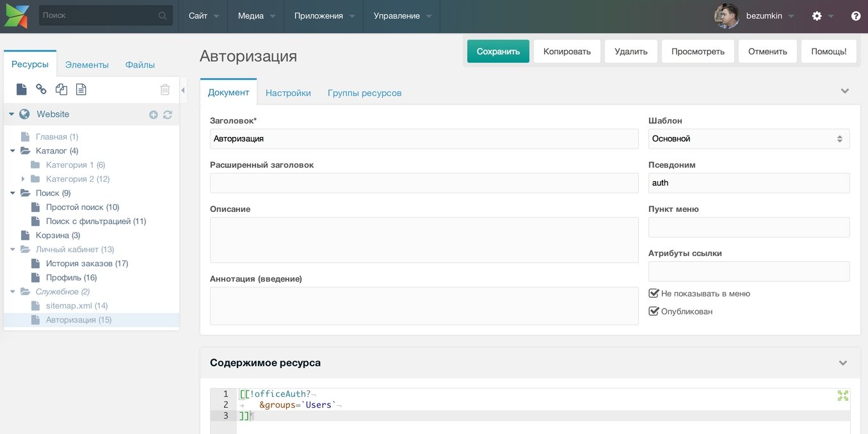Click the trash bin icon
Image resolution: width=868 pixels, height=434 pixels.
click(165, 90)
